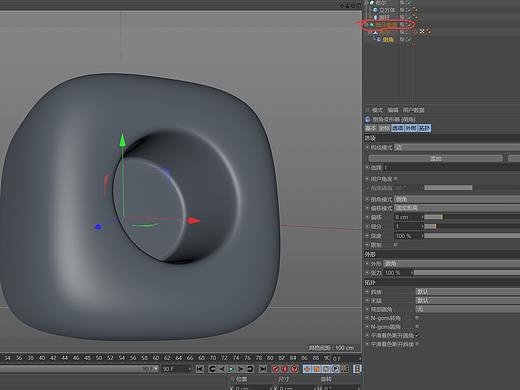Adjust the 张力 tension slider
520x390 pixels.
pyautogui.click(x=467, y=273)
